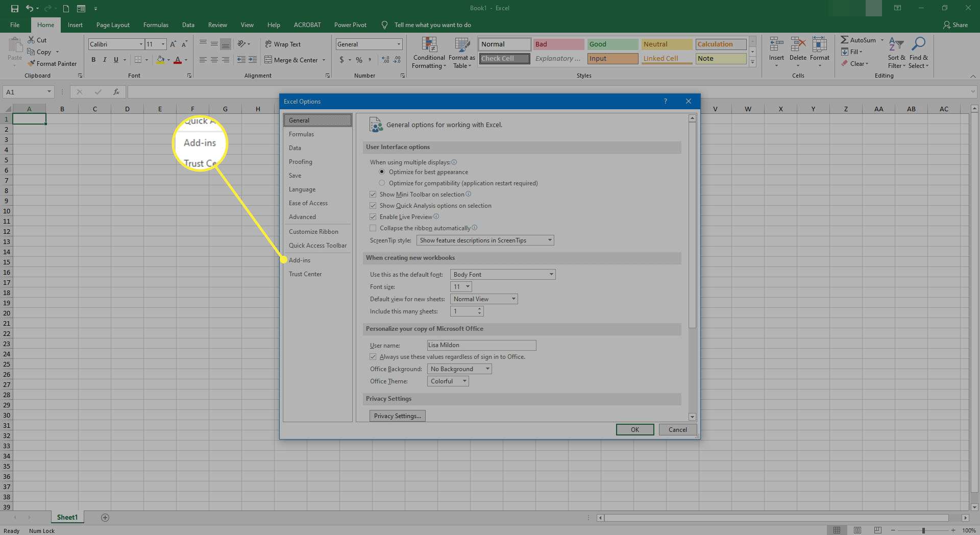Click Cancel in Excel Options dialog
The height and width of the screenshot is (535, 980).
(678, 429)
